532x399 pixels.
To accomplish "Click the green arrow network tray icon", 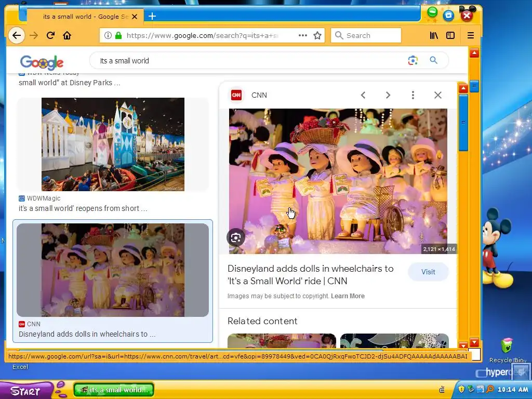I will tap(471, 389).
